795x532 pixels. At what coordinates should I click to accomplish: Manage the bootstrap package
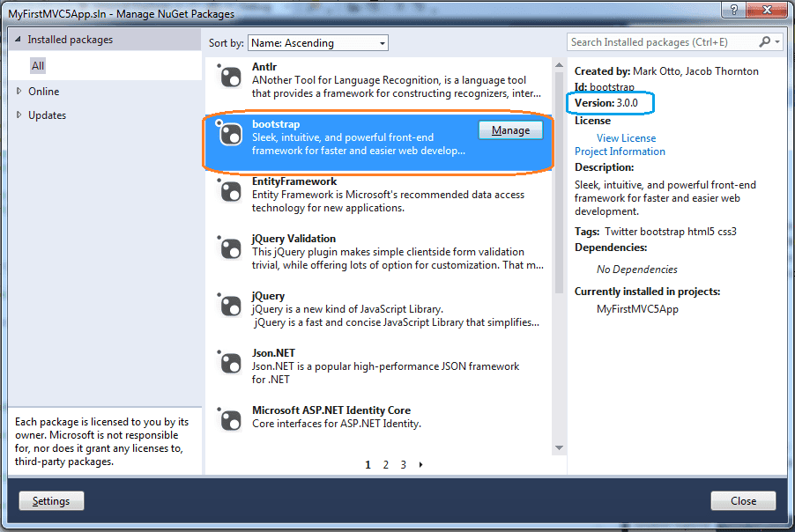510,130
